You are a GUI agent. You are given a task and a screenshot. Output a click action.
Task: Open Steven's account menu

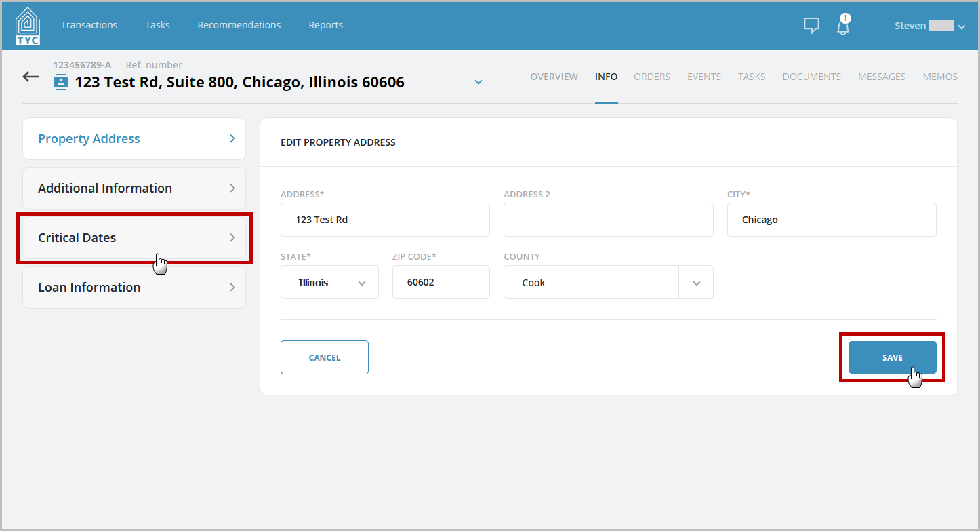click(928, 25)
